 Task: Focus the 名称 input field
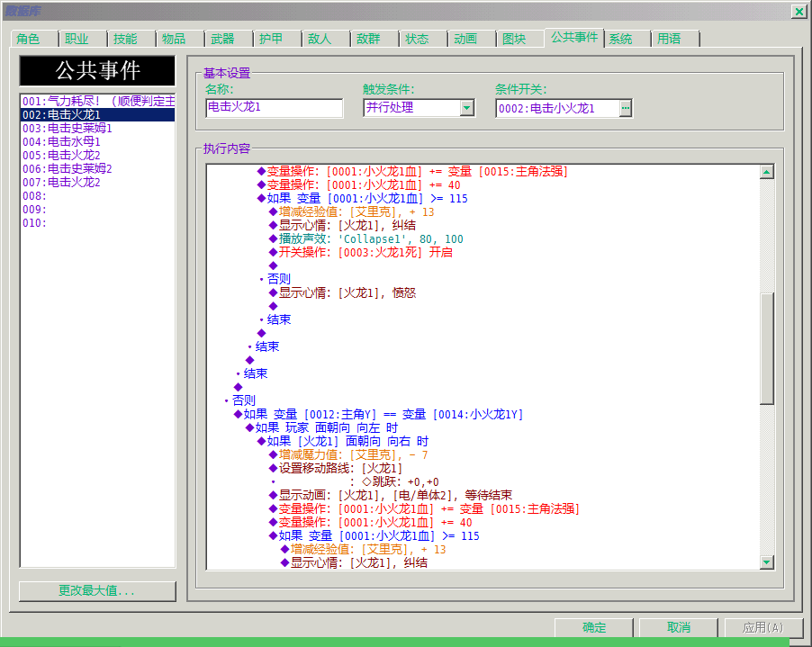tap(274, 108)
